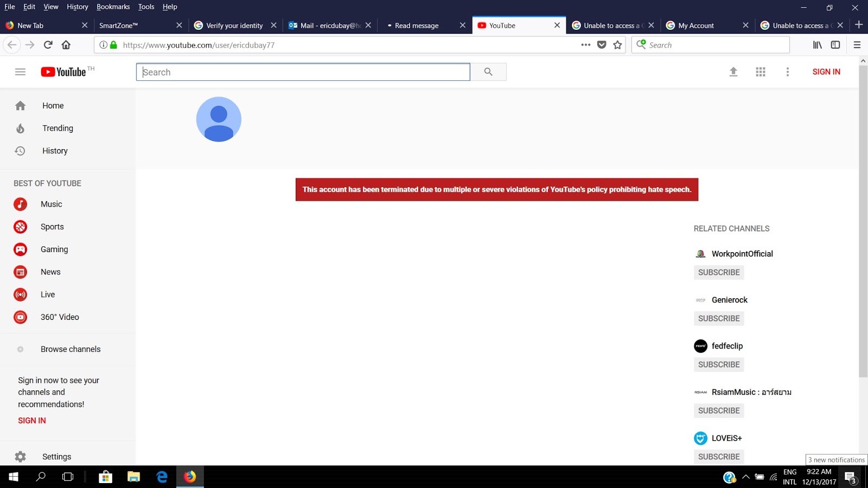Subscribe to fedfeclip
The height and width of the screenshot is (488, 868).
pos(719,364)
